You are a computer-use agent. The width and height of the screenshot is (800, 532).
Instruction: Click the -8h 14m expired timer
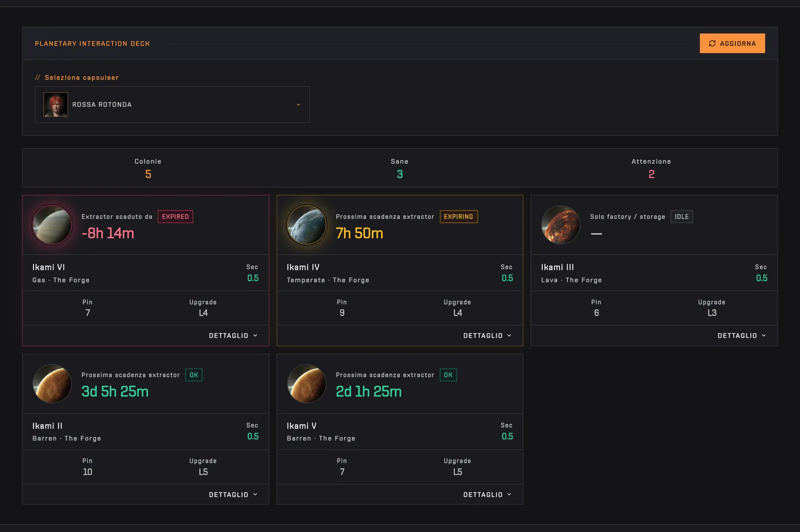[x=108, y=233]
